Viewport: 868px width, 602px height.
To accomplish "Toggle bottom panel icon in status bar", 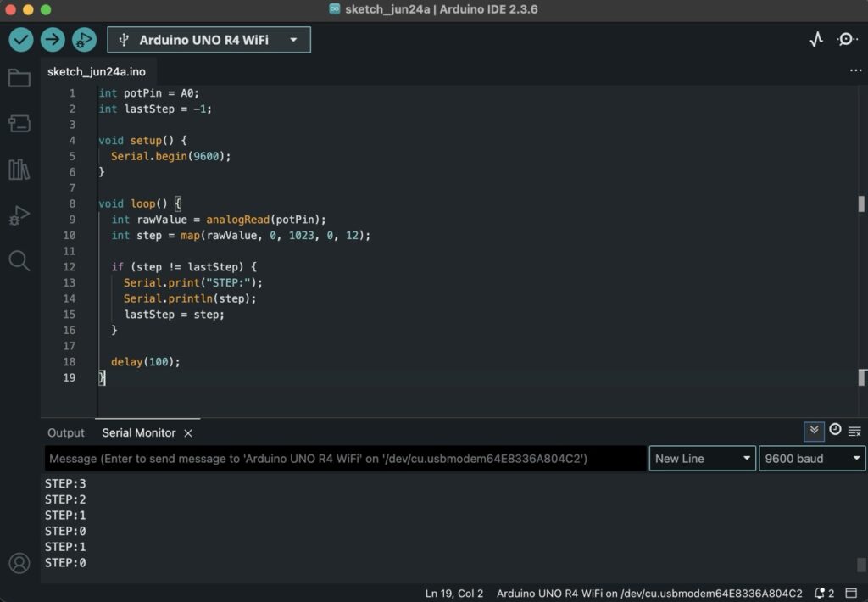I will pyautogui.click(x=851, y=594).
